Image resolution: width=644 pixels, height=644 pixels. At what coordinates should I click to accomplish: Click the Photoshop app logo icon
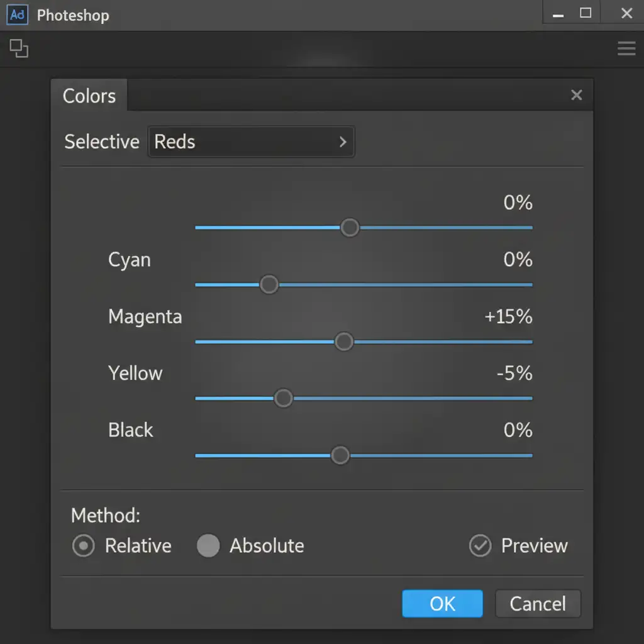pos(18,15)
